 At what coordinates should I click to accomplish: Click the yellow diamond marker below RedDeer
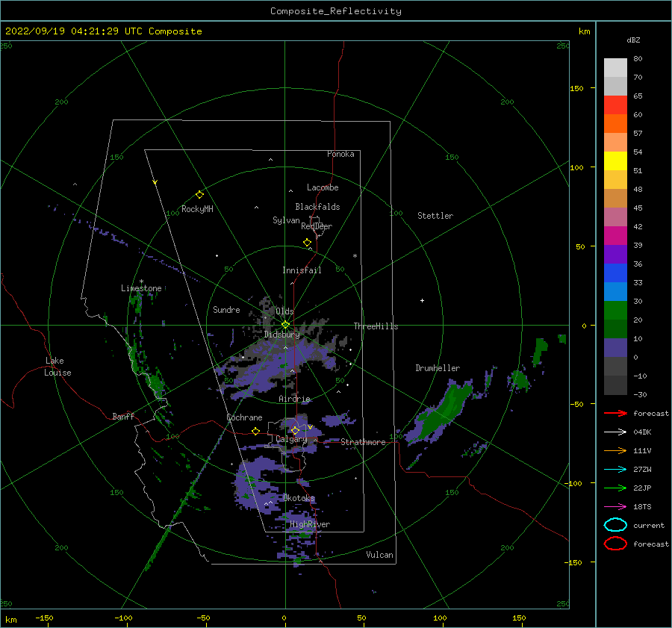308,243
